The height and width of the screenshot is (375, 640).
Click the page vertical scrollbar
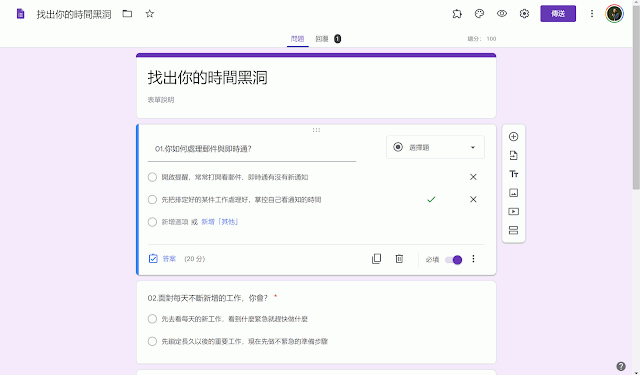(x=636, y=98)
